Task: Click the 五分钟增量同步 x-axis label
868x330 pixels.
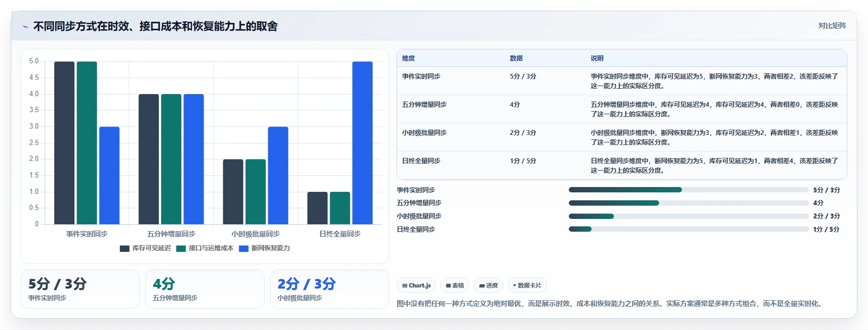Action: point(171,234)
